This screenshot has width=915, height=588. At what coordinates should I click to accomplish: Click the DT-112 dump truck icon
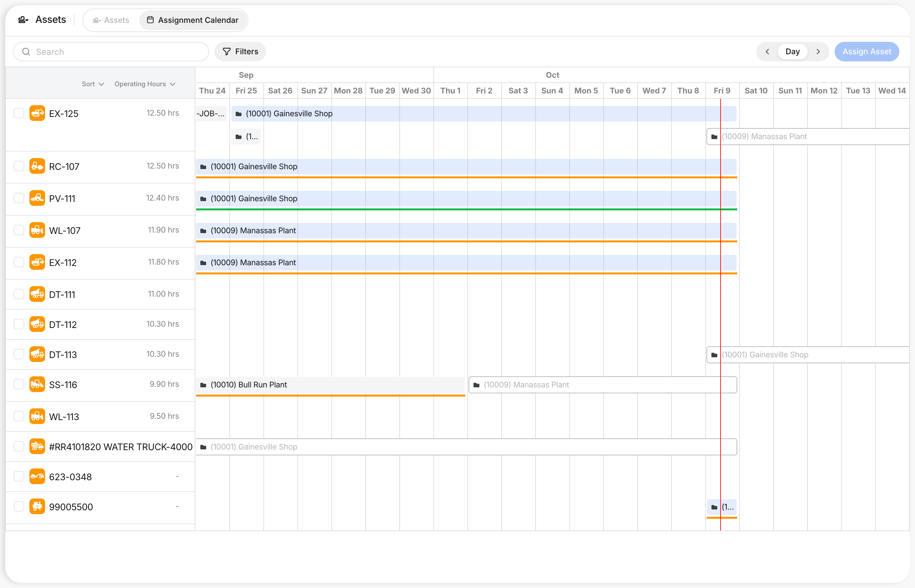pos(37,324)
